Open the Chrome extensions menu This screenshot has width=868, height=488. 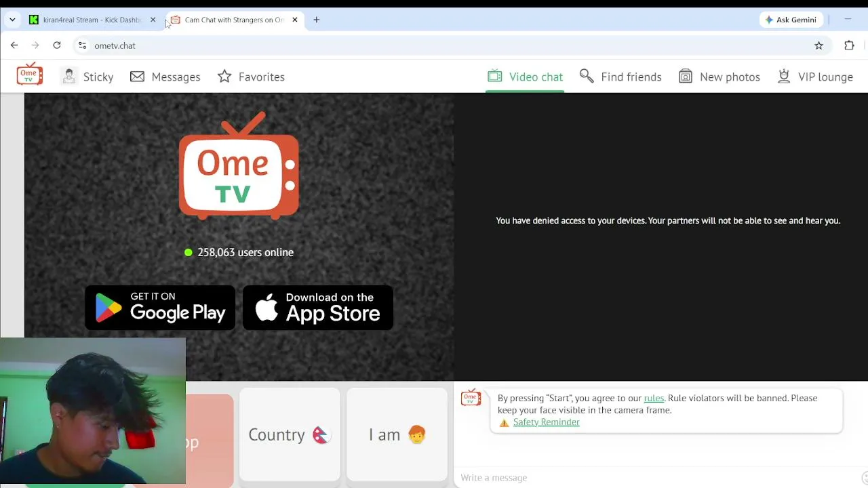[x=849, y=45]
